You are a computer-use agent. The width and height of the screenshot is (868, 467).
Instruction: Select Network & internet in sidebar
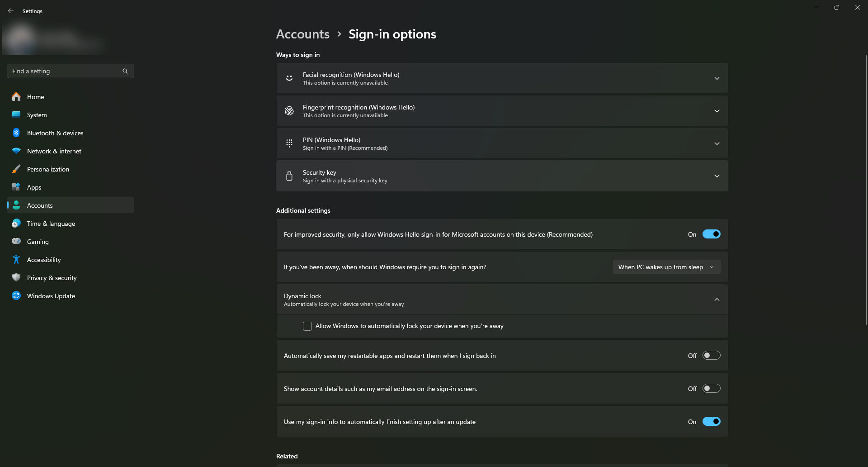71,151
